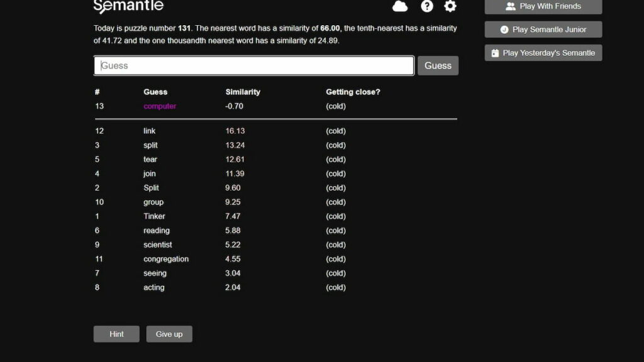The width and height of the screenshot is (644, 362).
Task: Click the Give up button
Action: coord(169,334)
